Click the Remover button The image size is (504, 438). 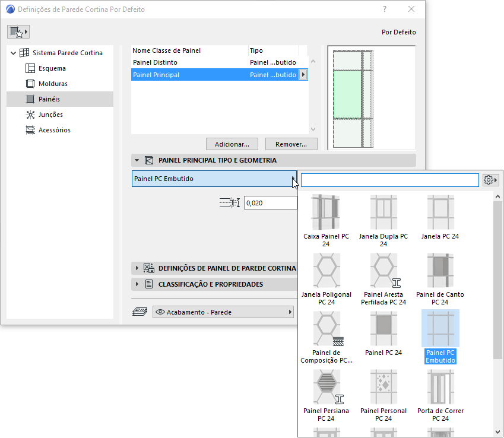[x=291, y=144]
